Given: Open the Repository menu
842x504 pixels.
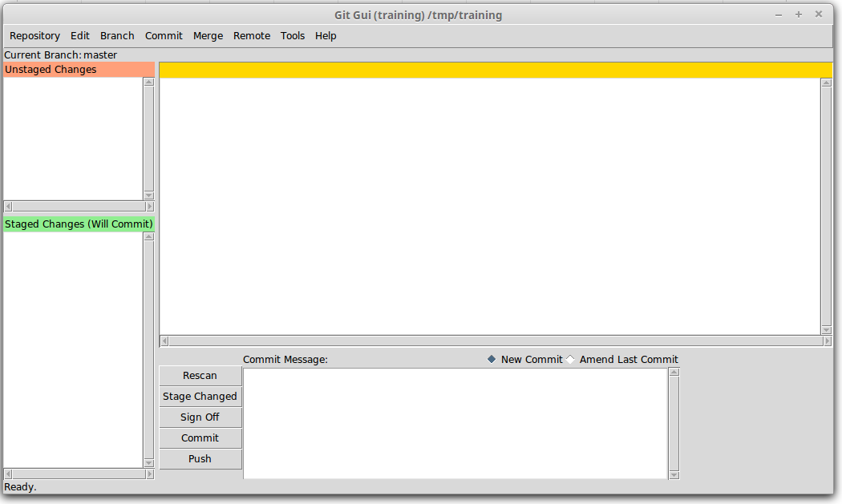Looking at the screenshot, I should tap(35, 36).
